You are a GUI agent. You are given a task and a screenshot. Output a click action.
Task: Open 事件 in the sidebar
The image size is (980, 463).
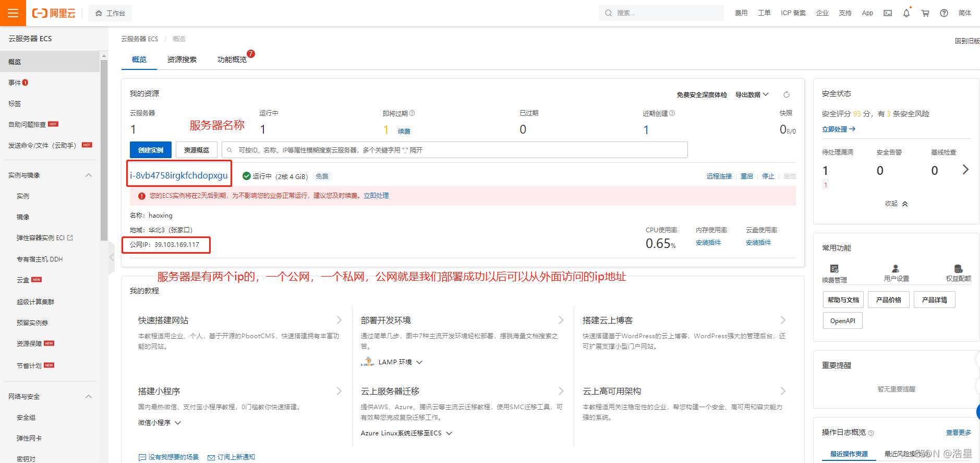coord(15,82)
